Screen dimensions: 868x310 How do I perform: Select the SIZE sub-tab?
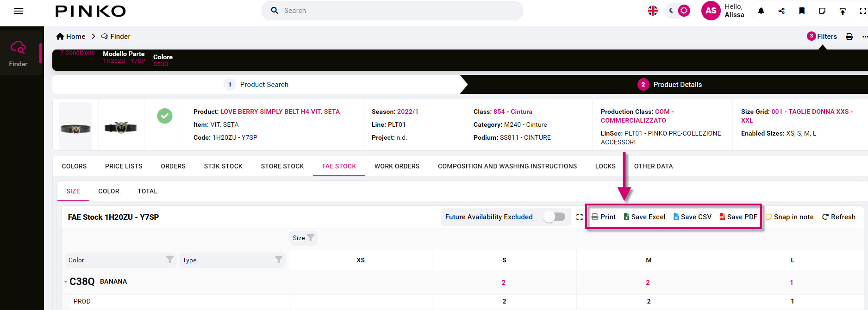[73, 191]
